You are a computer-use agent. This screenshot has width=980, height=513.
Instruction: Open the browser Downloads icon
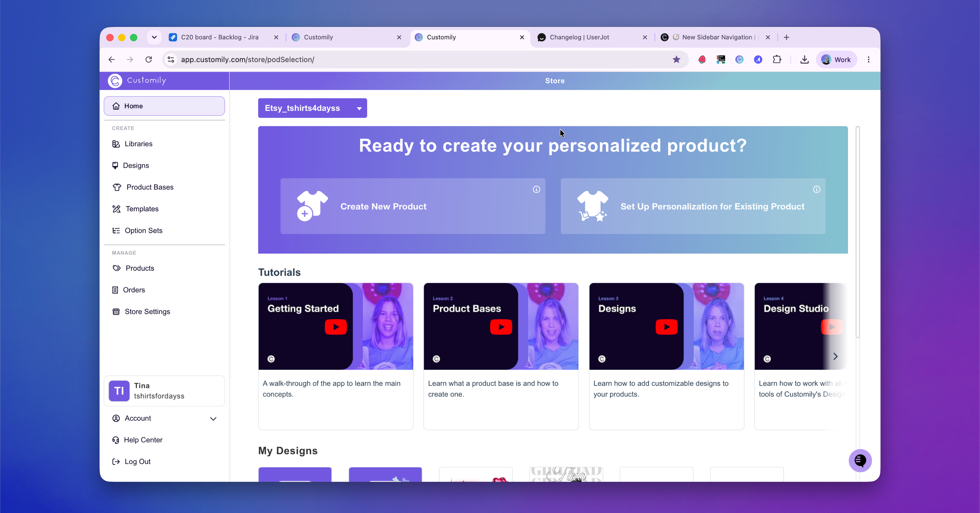coord(804,59)
